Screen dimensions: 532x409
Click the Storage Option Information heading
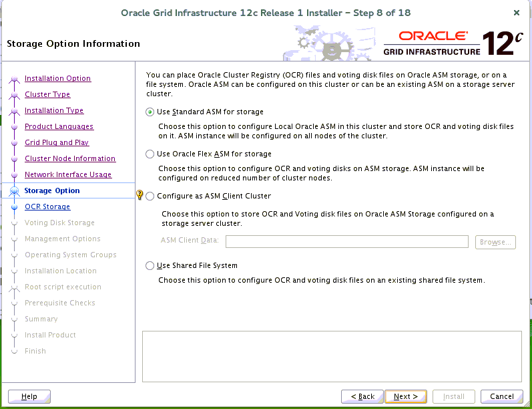(x=73, y=44)
